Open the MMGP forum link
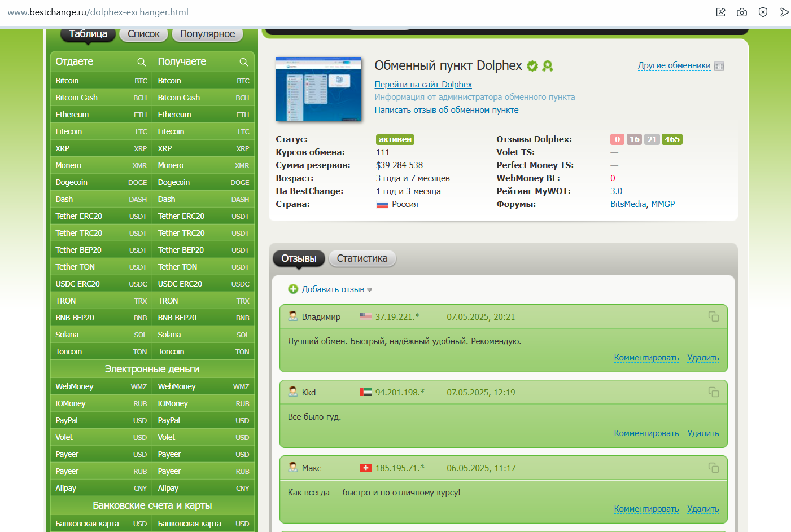This screenshot has height=532, width=791. click(x=663, y=204)
